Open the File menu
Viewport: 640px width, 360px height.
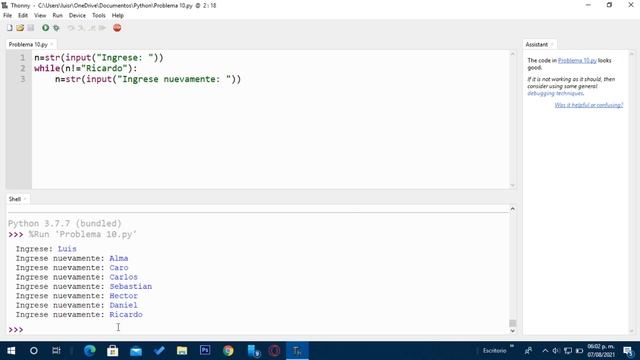click(7, 15)
